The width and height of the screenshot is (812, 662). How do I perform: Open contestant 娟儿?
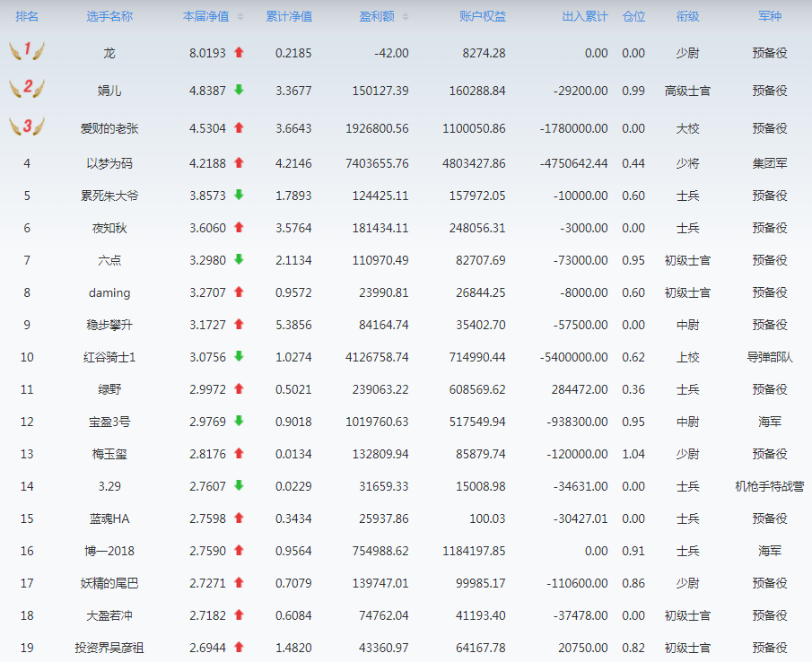click(x=109, y=91)
